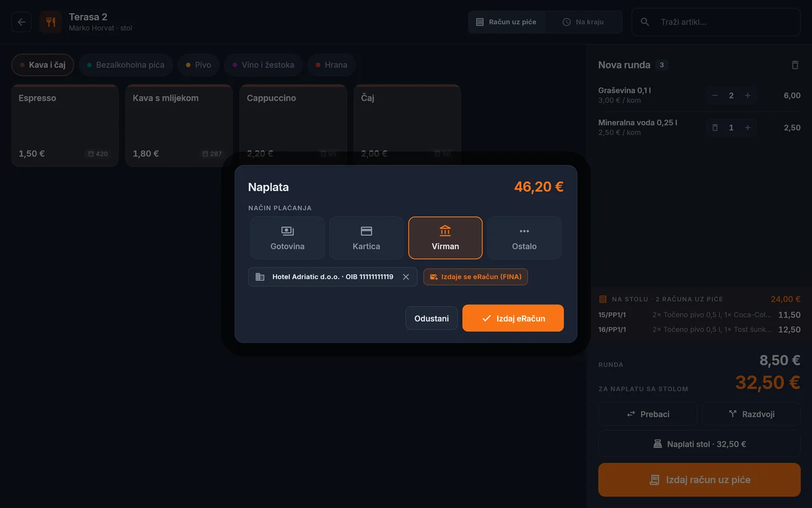This screenshot has height=508, width=812.
Task: Click Izdaj račun uz piće button
Action: point(699,480)
